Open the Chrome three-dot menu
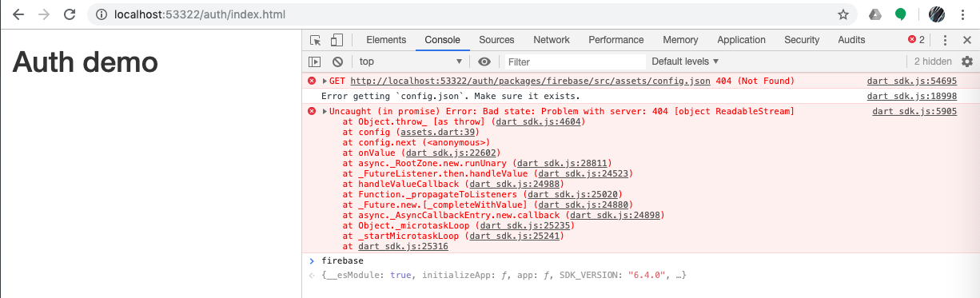980x298 pixels. pyautogui.click(x=964, y=14)
